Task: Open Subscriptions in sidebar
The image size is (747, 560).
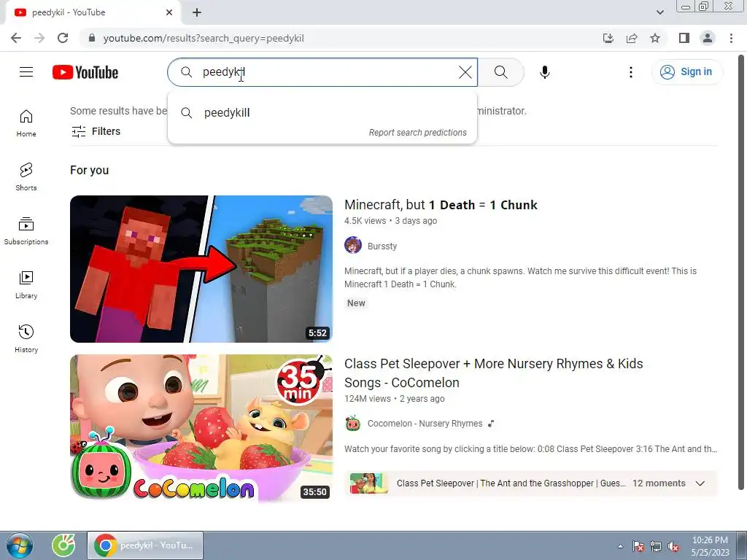Action: coord(26,231)
